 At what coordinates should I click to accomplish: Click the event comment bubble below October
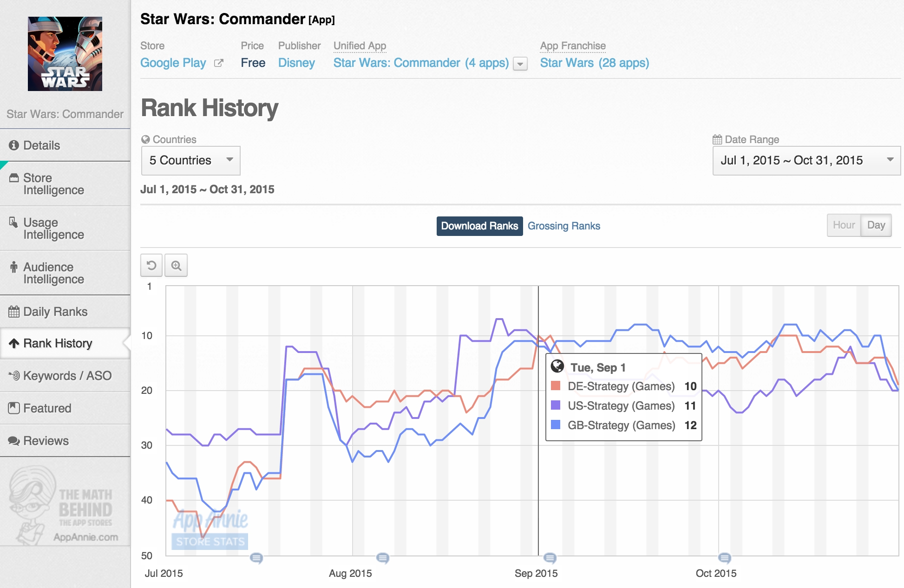click(724, 557)
